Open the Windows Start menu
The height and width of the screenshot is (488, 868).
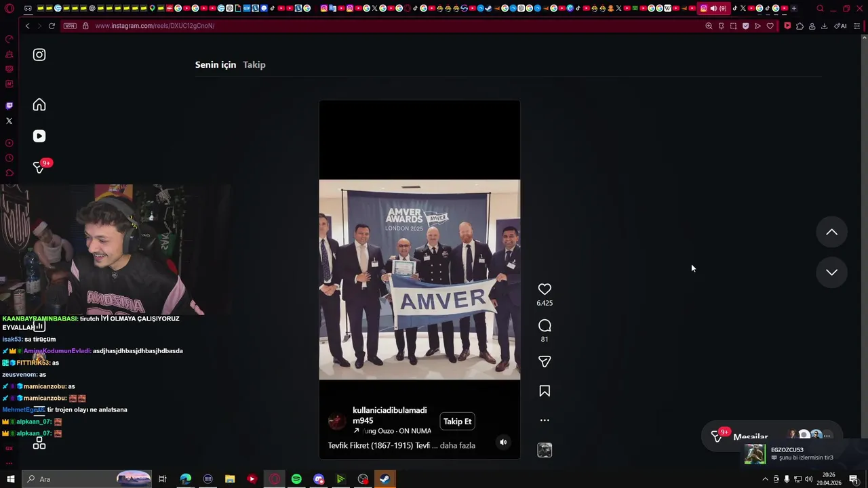coord(10,479)
